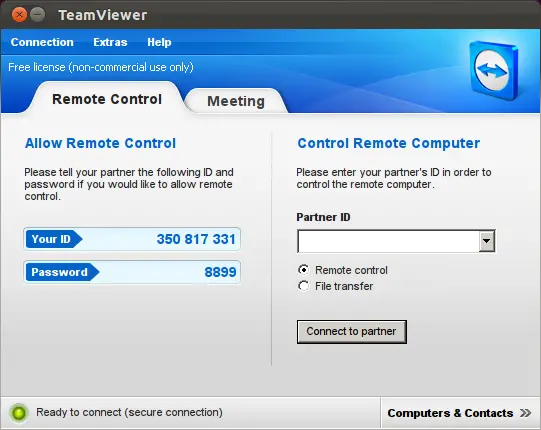Click into the Partner ID input field
The width and height of the screenshot is (541, 430).
click(388, 241)
